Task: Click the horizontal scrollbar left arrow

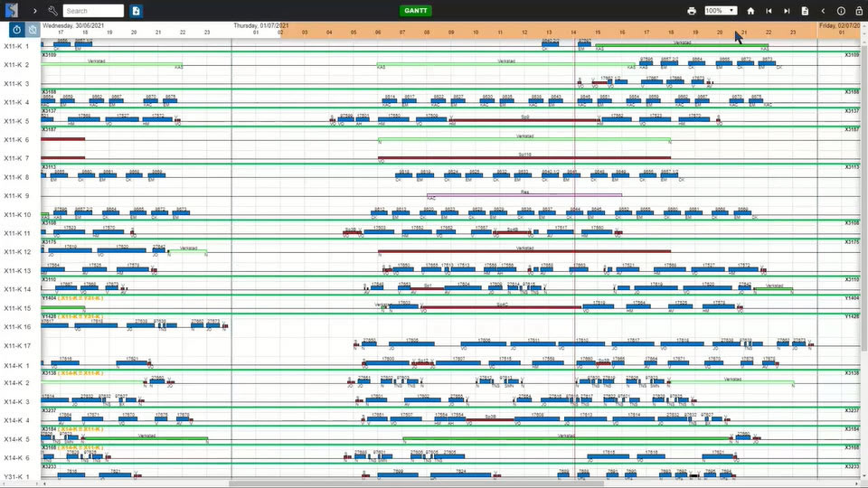Action: 45,484
